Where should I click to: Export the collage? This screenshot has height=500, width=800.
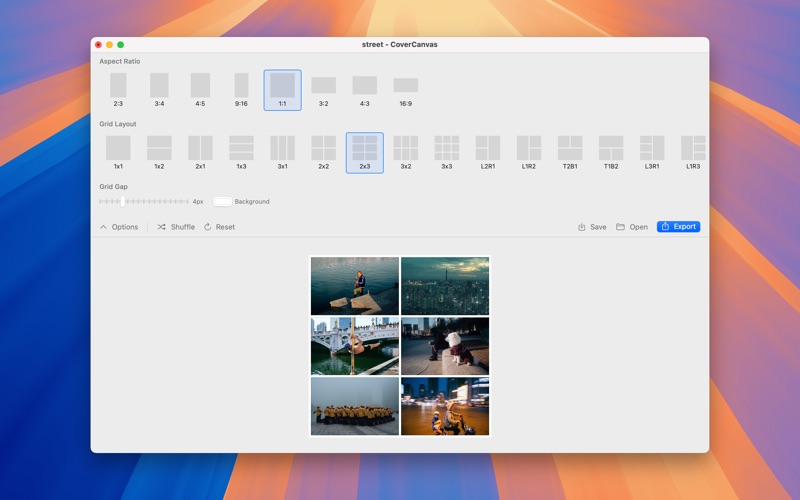click(679, 227)
